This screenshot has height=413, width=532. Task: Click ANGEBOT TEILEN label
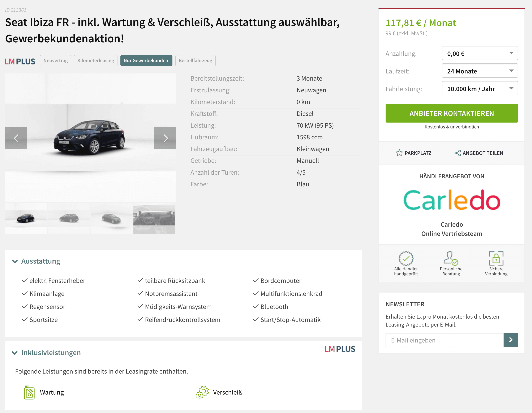[483, 153]
